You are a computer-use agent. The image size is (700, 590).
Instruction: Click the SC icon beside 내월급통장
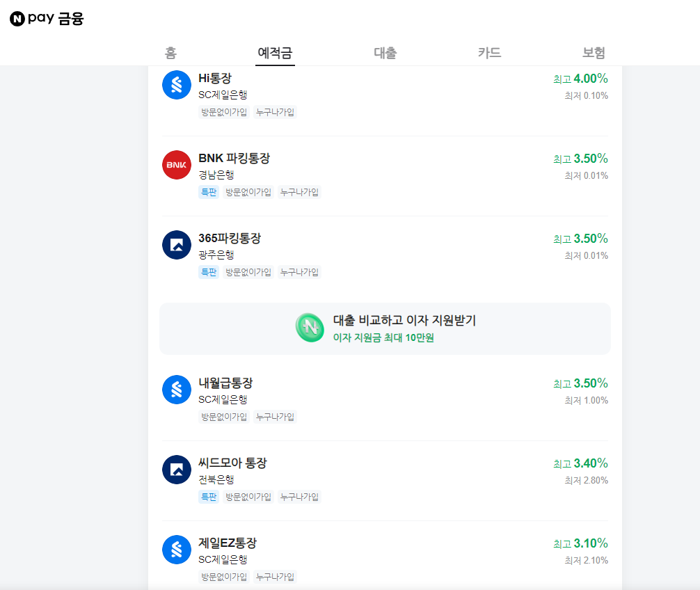click(x=177, y=390)
